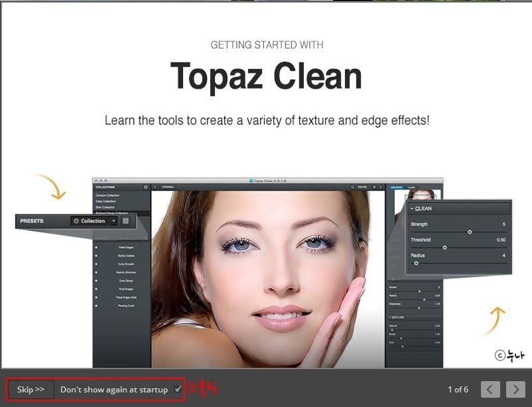
Task: Open the Collection dropdown in Presets callout
Action: tap(94, 221)
